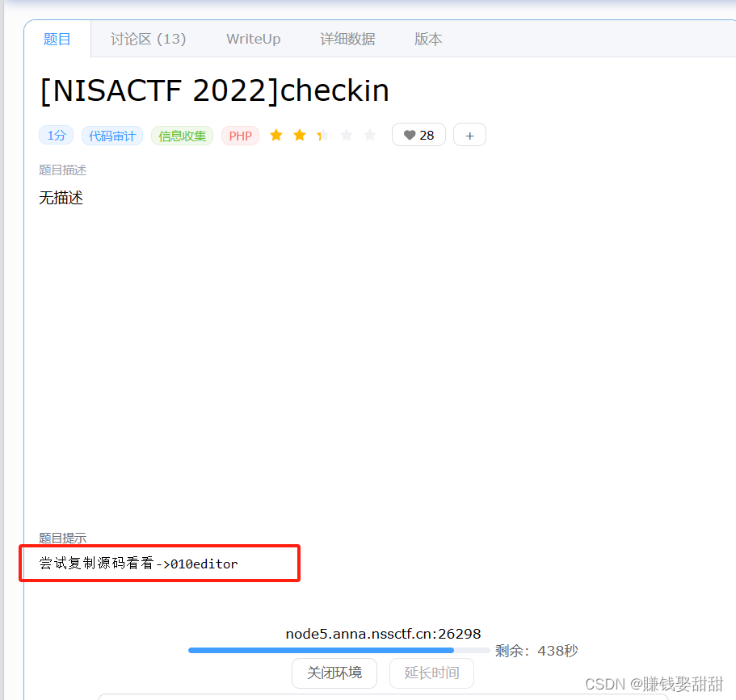Click the first gold star rating icon
The height and width of the screenshot is (700, 736).
coord(275,135)
